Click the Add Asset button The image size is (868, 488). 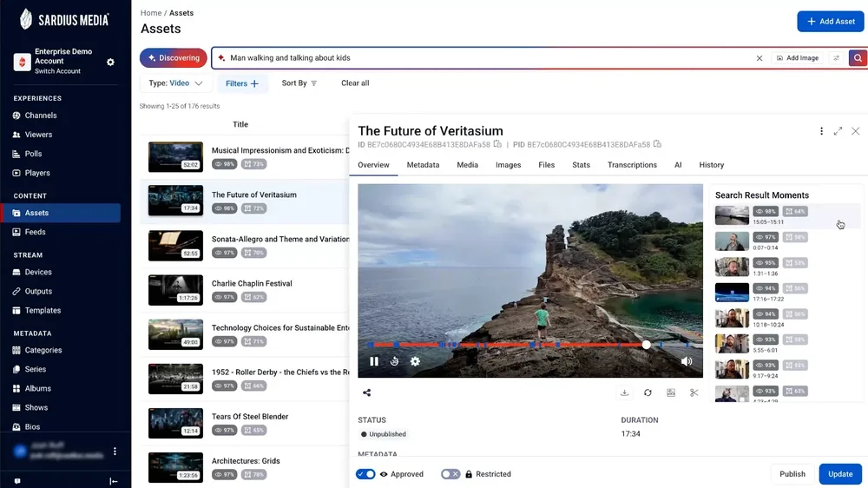click(x=831, y=22)
